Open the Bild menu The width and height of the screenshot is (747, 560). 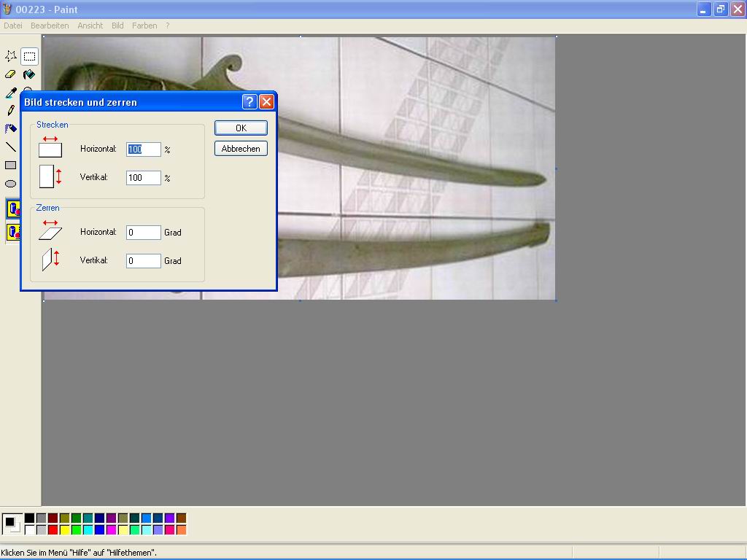pos(117,26)
